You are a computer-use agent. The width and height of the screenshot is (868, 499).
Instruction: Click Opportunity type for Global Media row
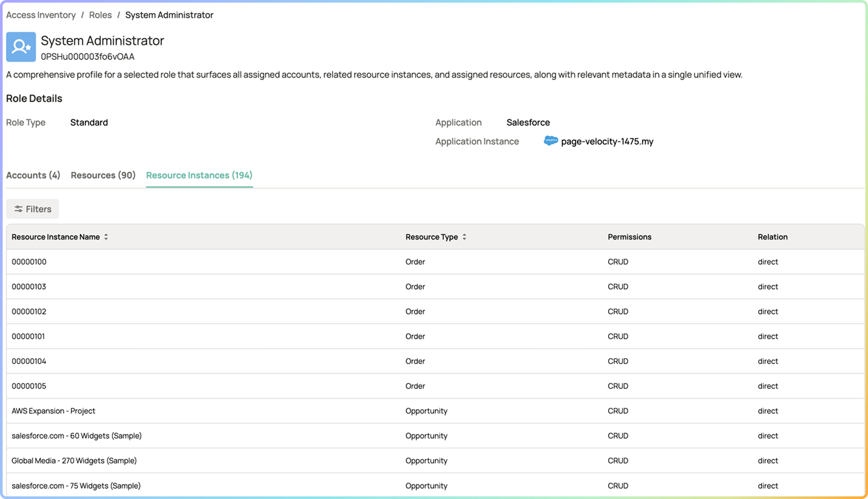coord(427,461)
